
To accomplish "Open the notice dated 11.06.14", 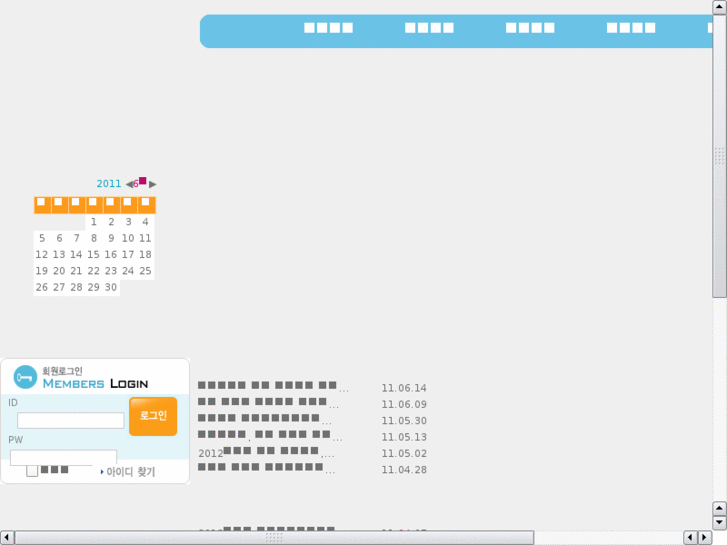I will tap(273, 386).
